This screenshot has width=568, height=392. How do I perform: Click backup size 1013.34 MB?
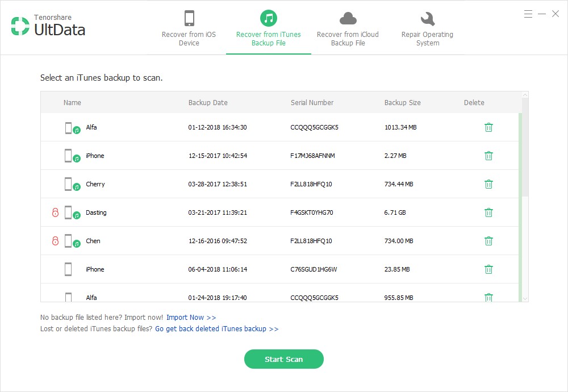click(400, 127)
